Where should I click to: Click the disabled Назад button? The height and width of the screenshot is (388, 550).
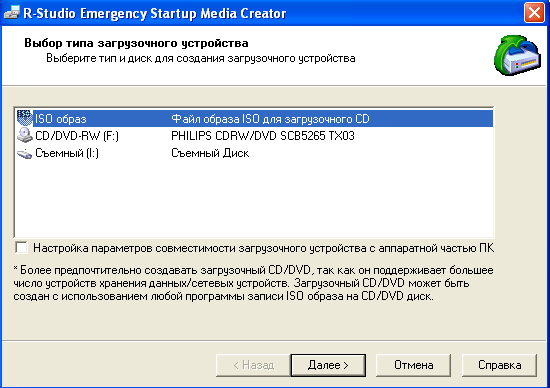253,365
